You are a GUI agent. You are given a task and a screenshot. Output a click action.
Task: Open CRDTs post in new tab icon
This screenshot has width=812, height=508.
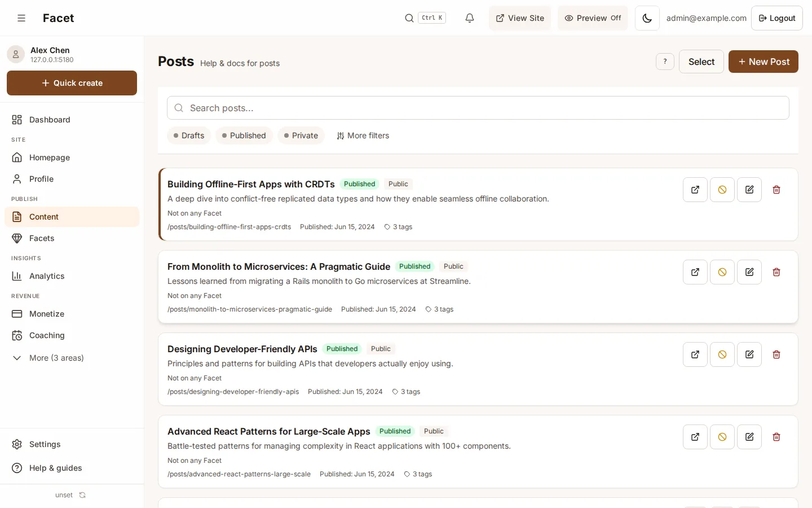tap(695, 190)
